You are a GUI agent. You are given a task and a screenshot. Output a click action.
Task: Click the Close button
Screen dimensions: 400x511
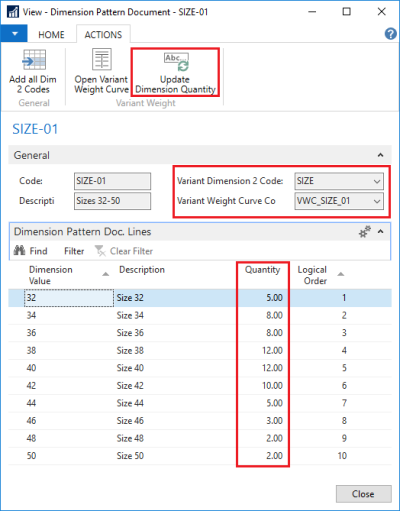pos(364,494)
